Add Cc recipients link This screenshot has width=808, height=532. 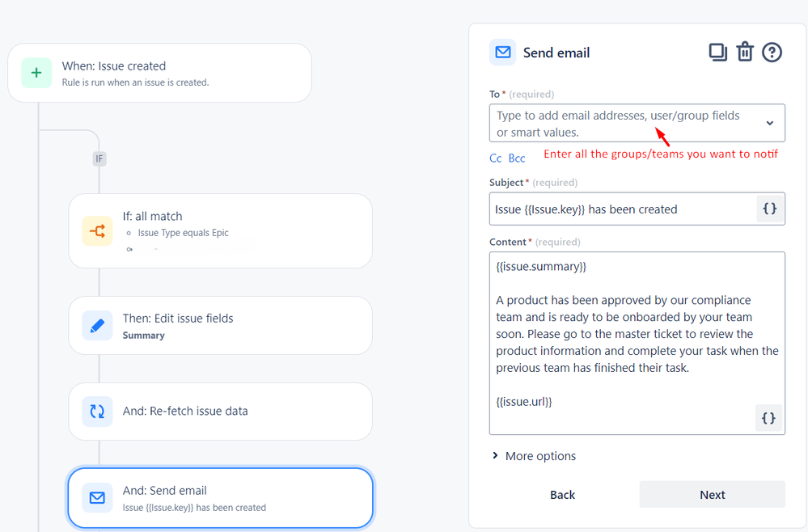pos(496,158)
